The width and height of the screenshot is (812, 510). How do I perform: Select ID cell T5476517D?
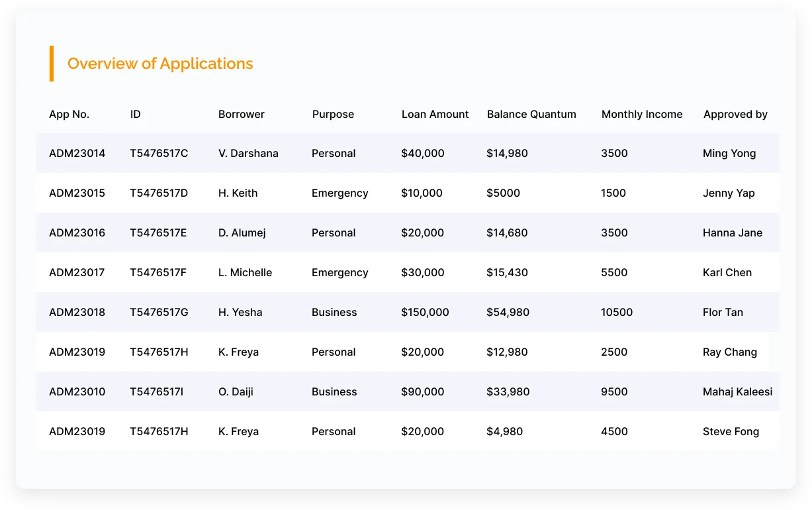159,193
